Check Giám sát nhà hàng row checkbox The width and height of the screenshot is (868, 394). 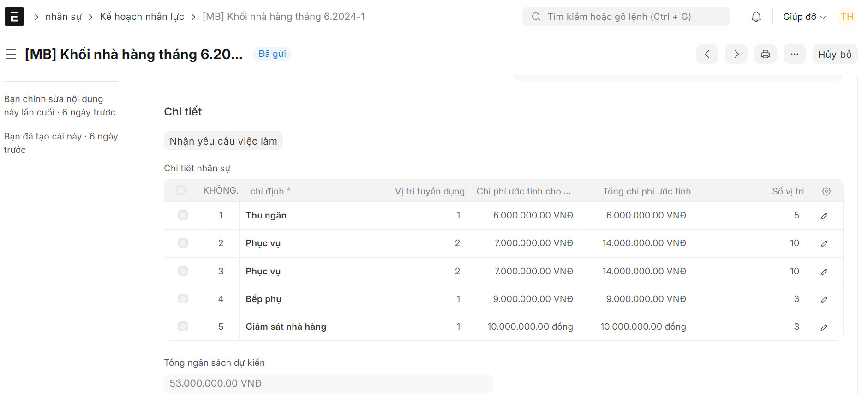pyautogui.click(x=183, y=327)
